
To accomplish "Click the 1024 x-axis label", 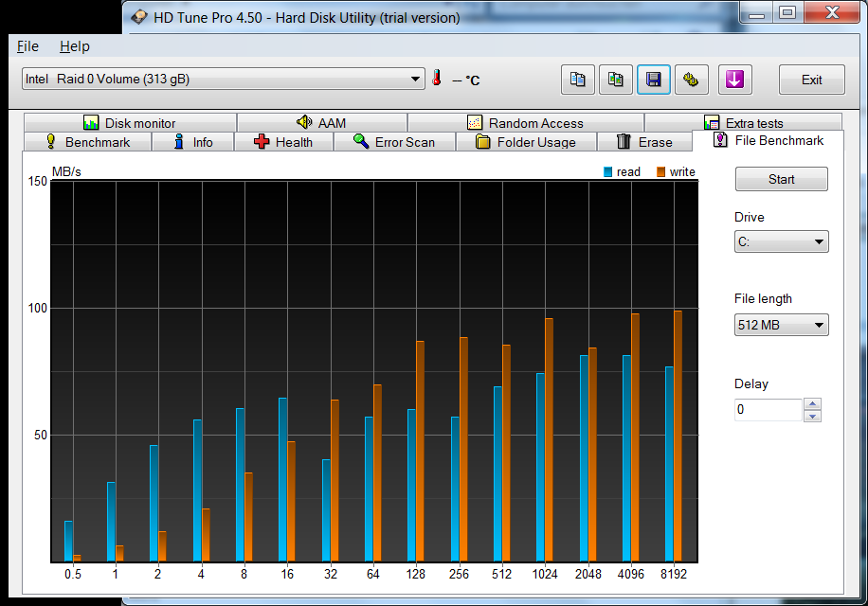I will (545, 574).
